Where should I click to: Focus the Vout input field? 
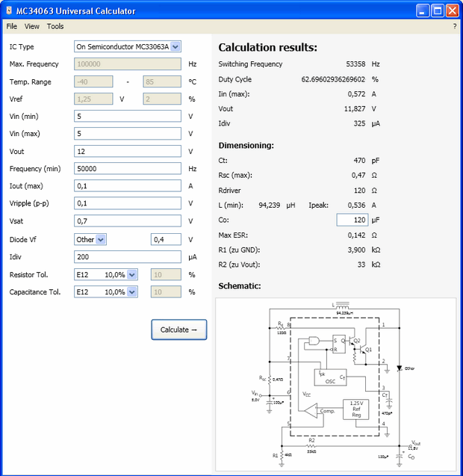pos(128,151)
